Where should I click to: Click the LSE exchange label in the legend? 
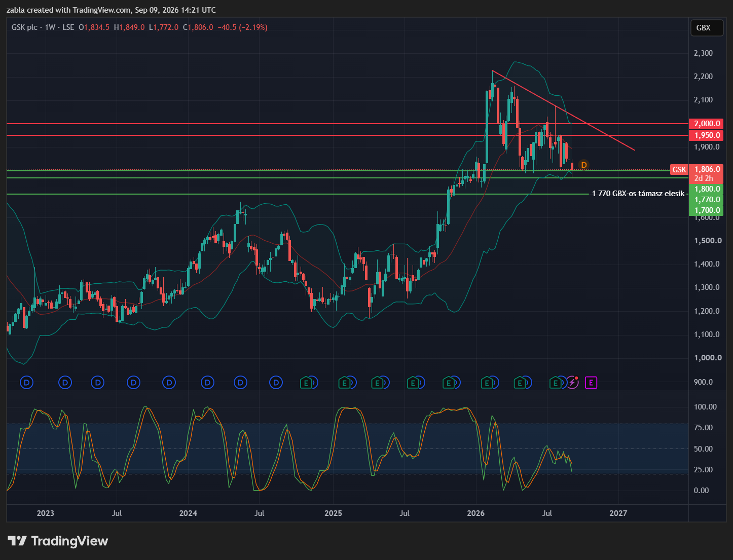tap(68, 27)
